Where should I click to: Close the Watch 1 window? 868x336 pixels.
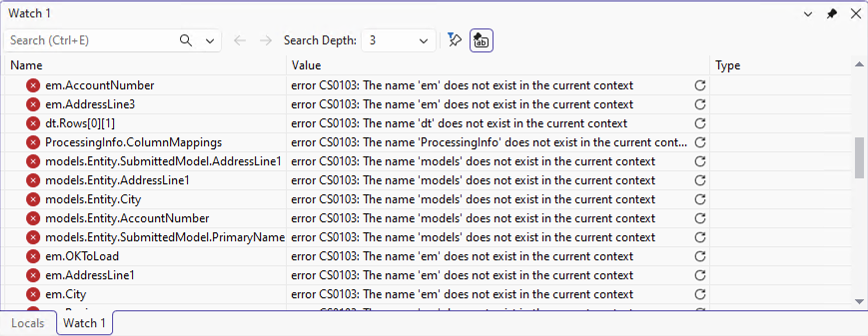[856, 14]
